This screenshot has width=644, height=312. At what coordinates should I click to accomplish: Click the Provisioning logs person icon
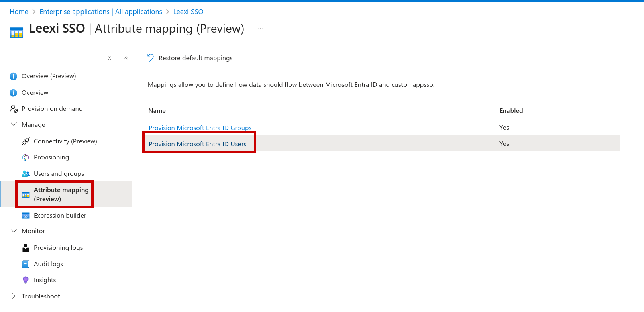26,248
